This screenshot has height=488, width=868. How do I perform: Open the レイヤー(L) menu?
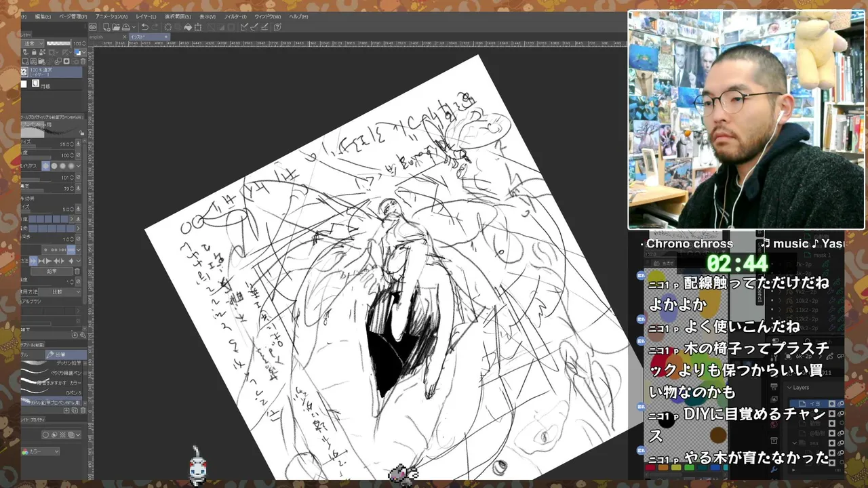coord(146,17)
